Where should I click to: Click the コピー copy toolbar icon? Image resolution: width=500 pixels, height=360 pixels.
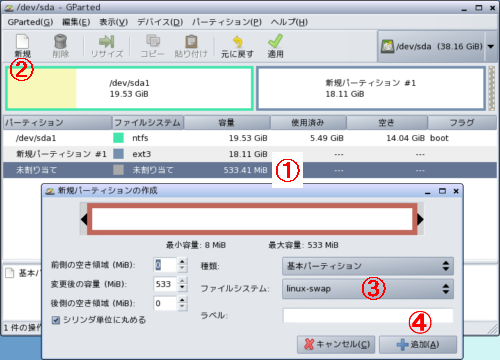pos(153,41)
